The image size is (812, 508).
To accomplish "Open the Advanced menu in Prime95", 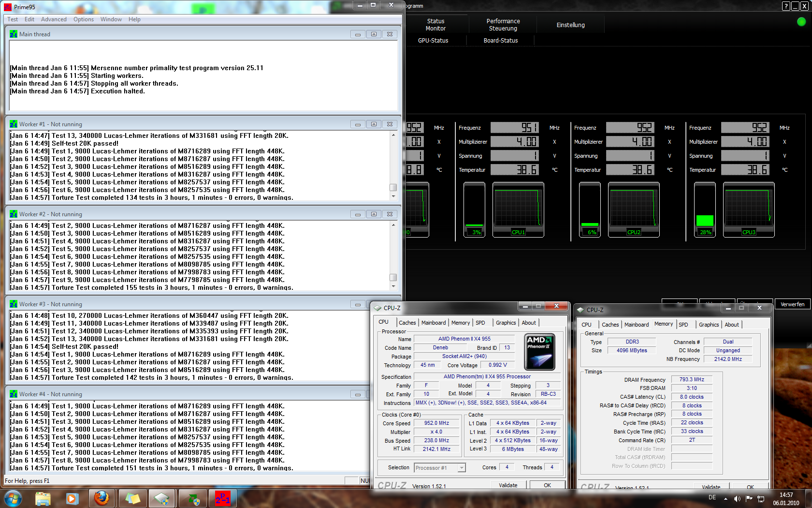I will 54,19.
